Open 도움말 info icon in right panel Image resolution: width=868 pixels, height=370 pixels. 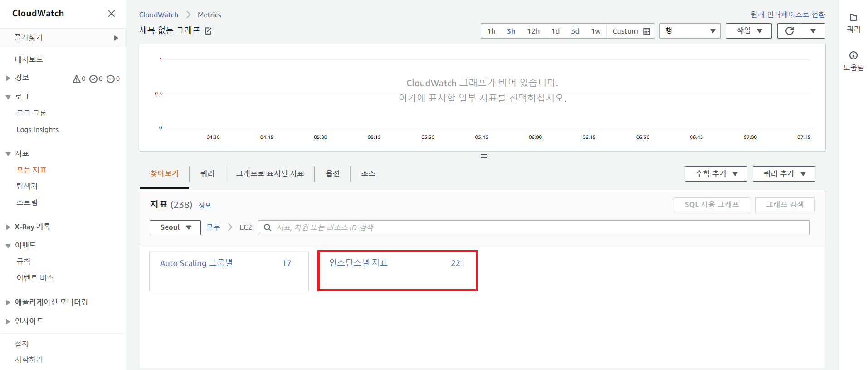(x=853, y=55)
